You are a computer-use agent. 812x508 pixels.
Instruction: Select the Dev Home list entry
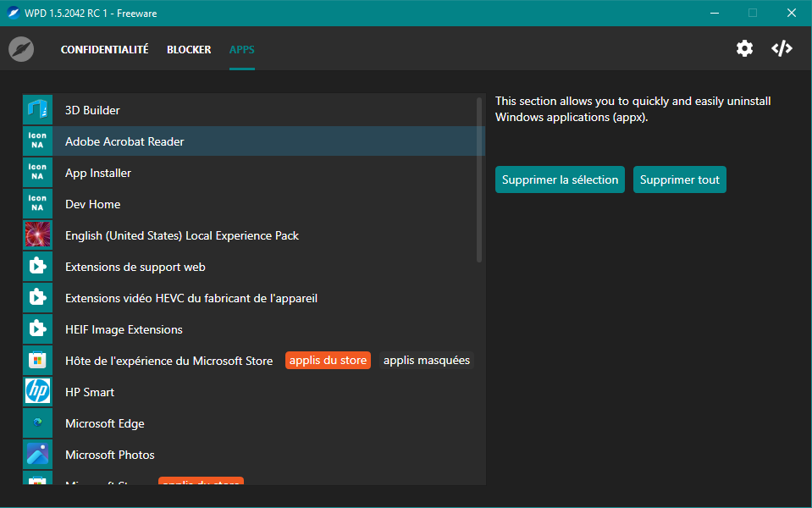click(x=92, y=204)
